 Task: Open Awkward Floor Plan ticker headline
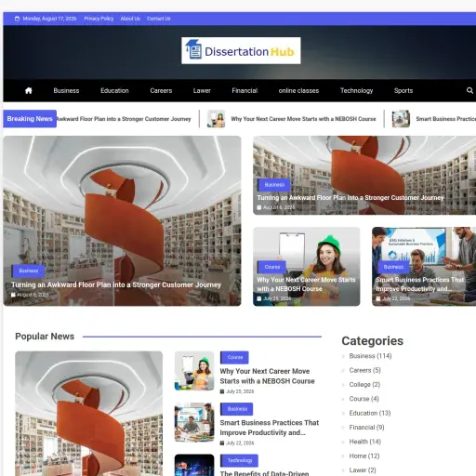124,119
